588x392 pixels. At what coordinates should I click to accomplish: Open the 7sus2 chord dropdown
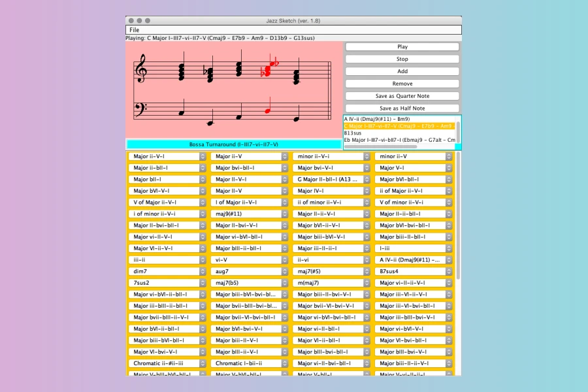point(167,283)
